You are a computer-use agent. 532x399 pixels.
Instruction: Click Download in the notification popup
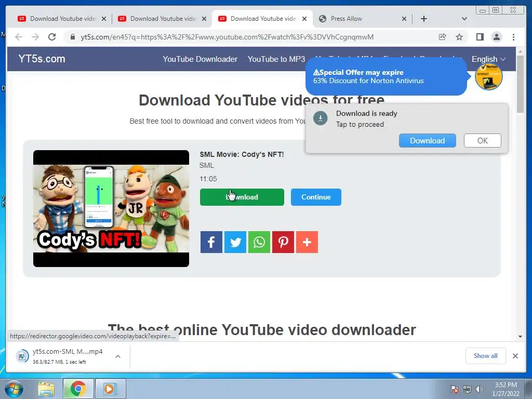428,140
